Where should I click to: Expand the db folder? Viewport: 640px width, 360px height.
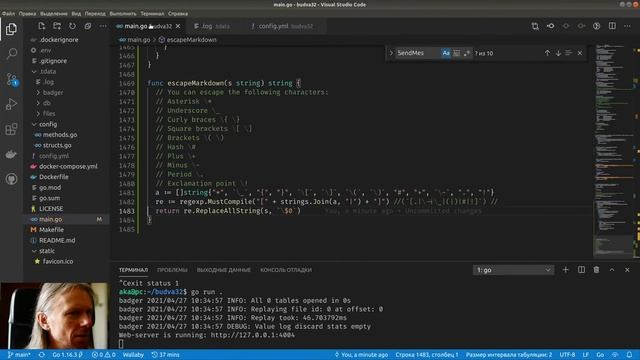click(38, 103)
